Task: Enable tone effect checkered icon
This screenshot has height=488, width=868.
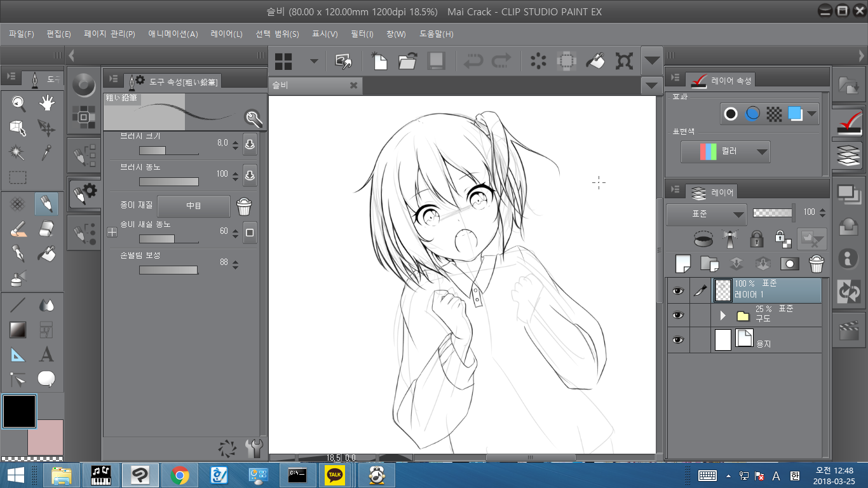Action: 773,114
